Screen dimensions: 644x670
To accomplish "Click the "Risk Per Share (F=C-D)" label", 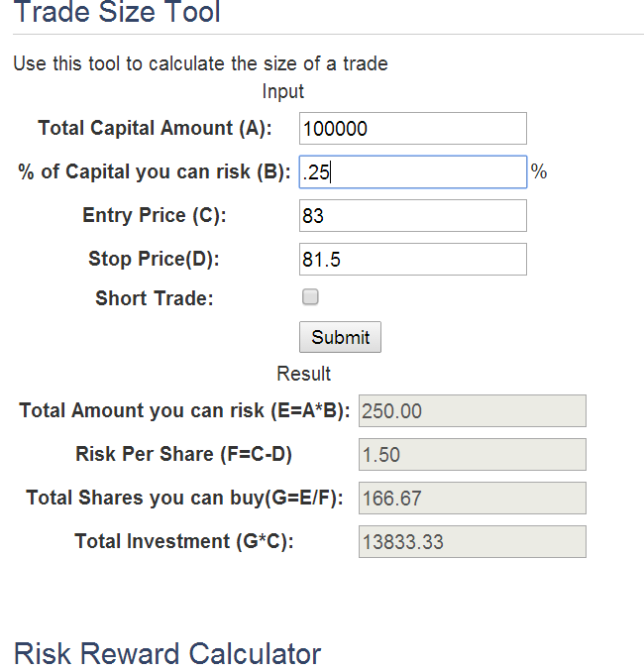I will tap(184, 454).
